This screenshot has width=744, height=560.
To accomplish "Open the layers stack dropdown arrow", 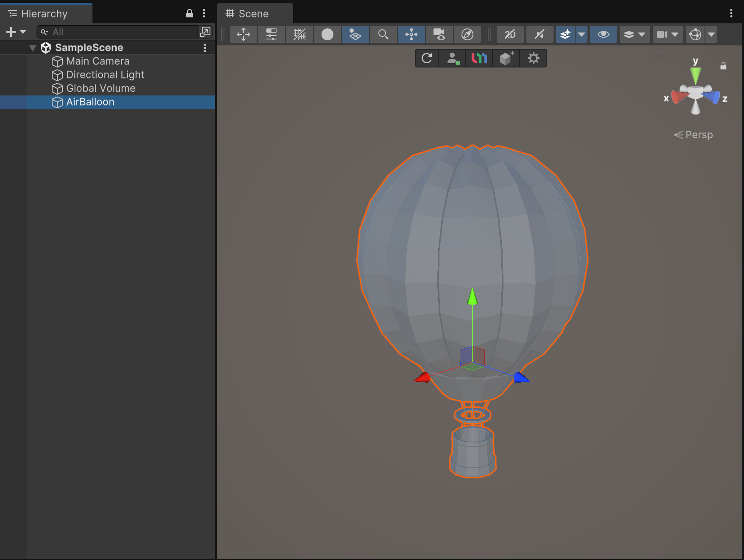I will tap(642, 34).
